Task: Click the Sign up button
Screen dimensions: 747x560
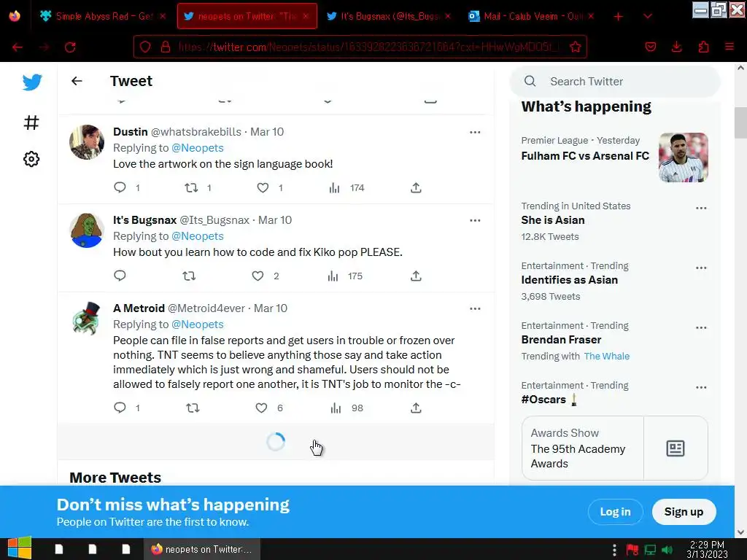Action: tap(684, 511)
